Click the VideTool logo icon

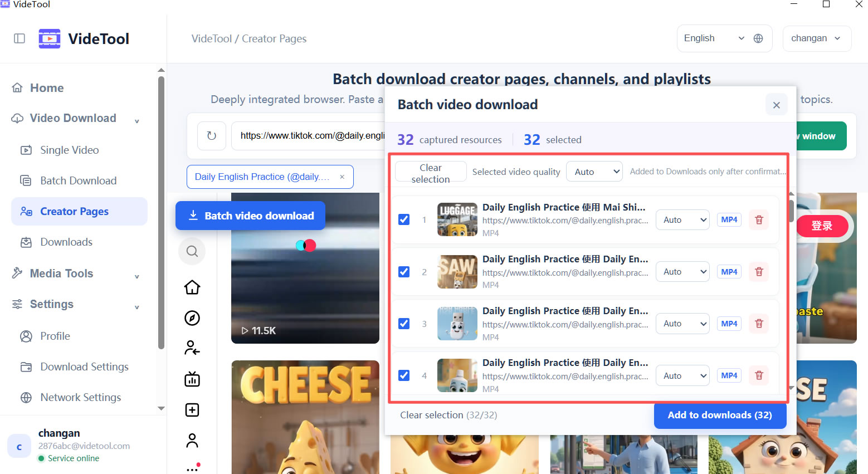pos(50,38)
